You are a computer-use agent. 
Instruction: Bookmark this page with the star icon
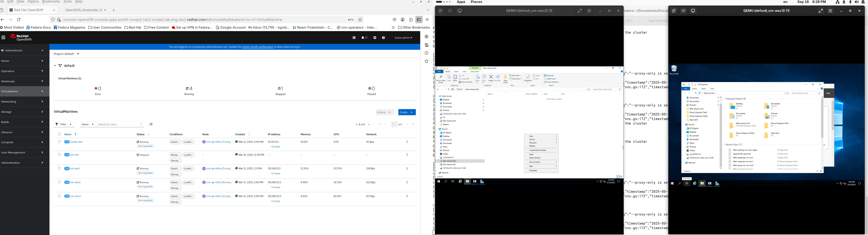click(360, 20)
